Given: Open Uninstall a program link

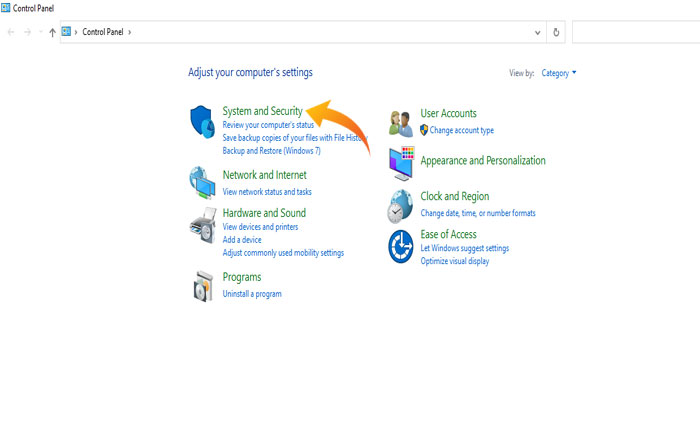Looking at the screenshot, I should tap(252, 294).
